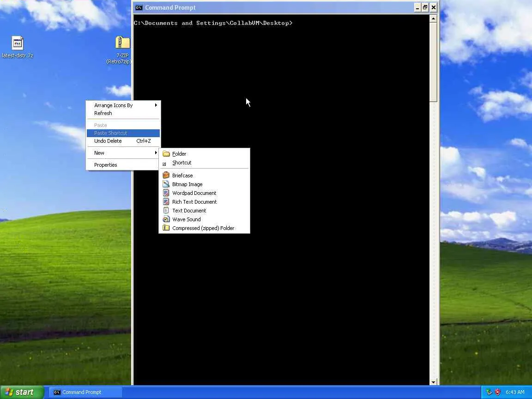Click Command Prompt scrollbar up arrow

tap(433, 18)
